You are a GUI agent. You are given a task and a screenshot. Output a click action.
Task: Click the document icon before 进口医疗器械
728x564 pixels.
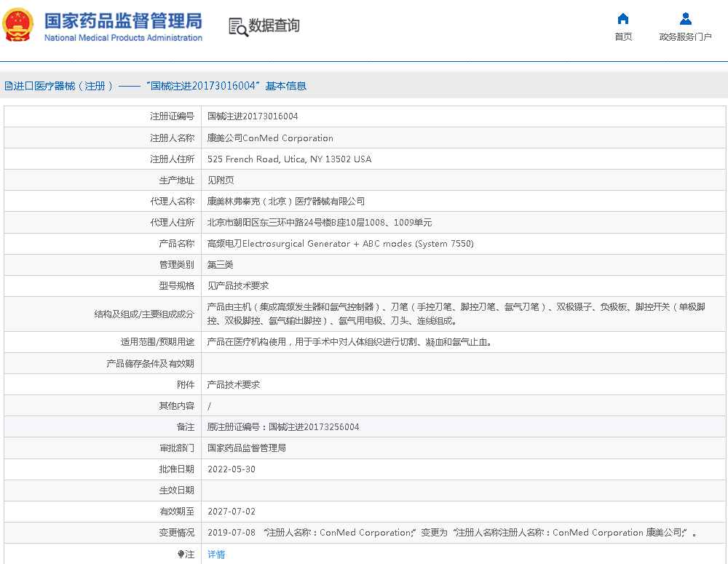point(8,86)
